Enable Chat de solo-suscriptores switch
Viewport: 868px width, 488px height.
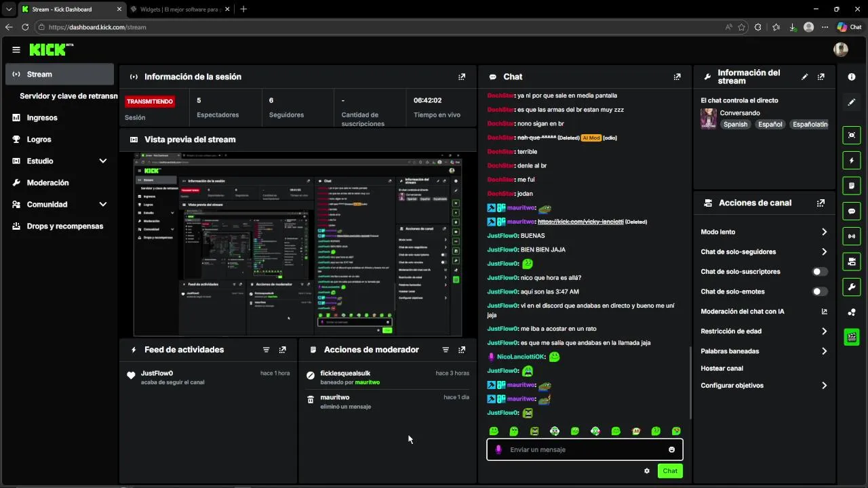click(820, 272)
